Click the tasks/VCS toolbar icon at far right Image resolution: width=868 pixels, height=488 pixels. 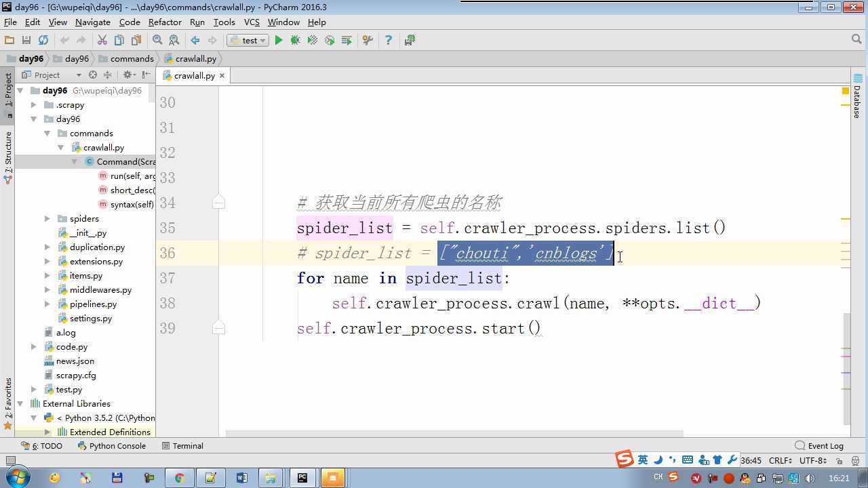tap(410, 41)
